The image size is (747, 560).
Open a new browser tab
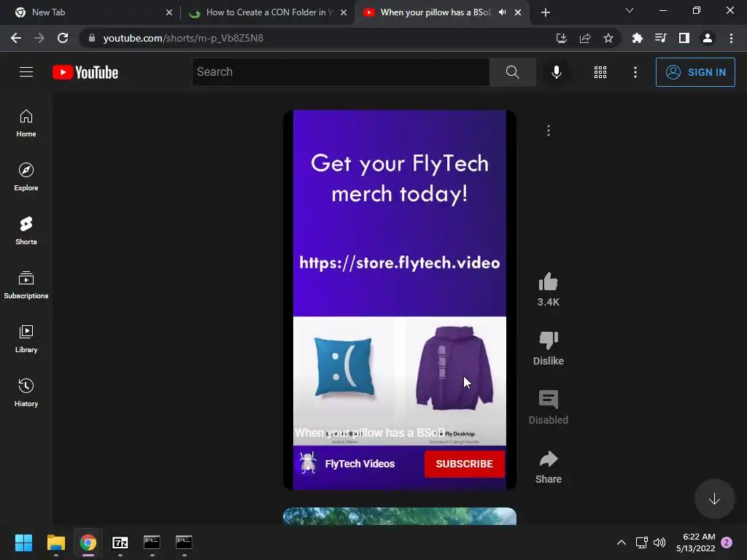(x=546, y=12)
